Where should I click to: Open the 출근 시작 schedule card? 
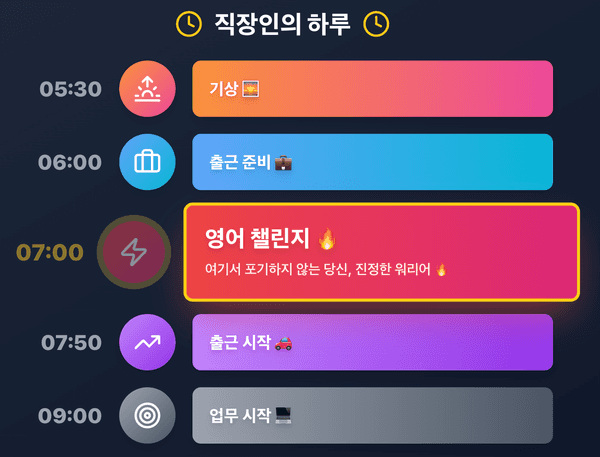tap(372, 342)
